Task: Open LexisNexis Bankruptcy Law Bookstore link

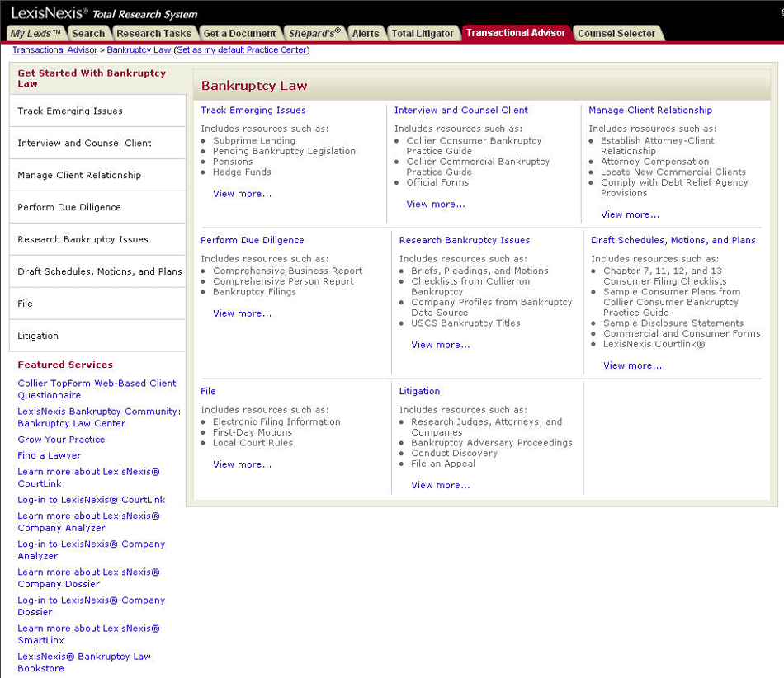Action: [84, 662]
